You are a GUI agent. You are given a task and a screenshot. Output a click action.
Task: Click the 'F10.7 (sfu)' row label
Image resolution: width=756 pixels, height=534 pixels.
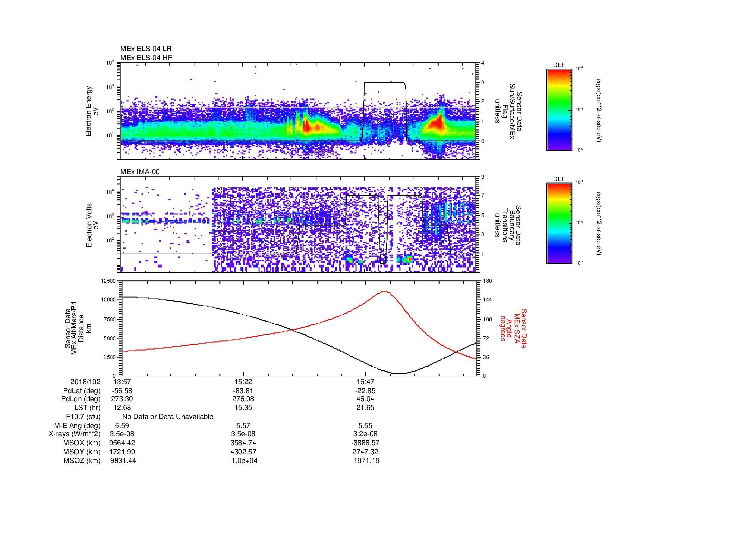click(83, 417)
